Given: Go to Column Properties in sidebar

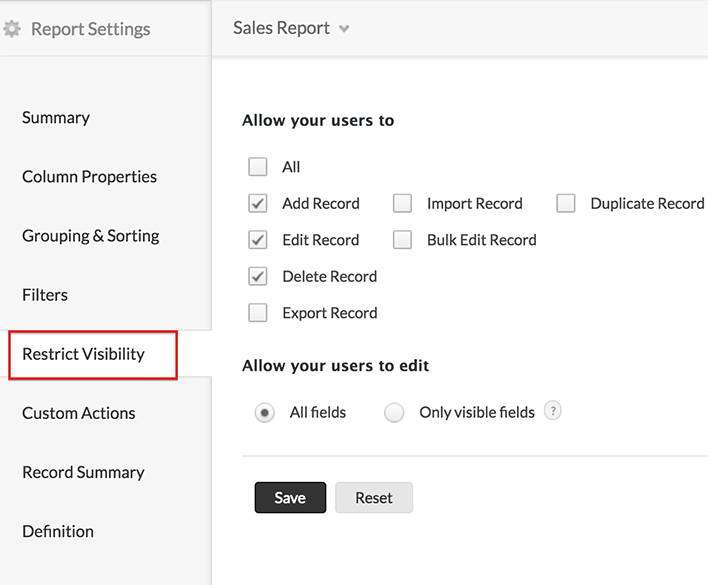Looking at the screenshot, I should coord(89,177).
